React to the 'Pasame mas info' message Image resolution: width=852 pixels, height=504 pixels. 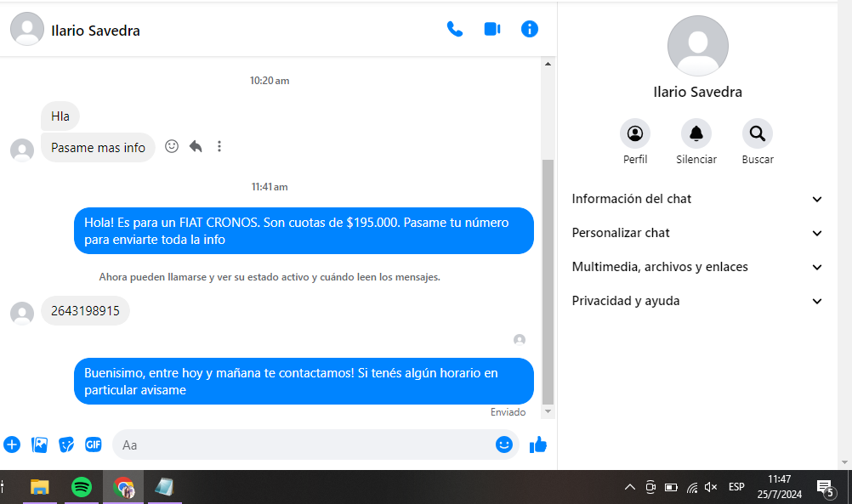pos(172,146)
